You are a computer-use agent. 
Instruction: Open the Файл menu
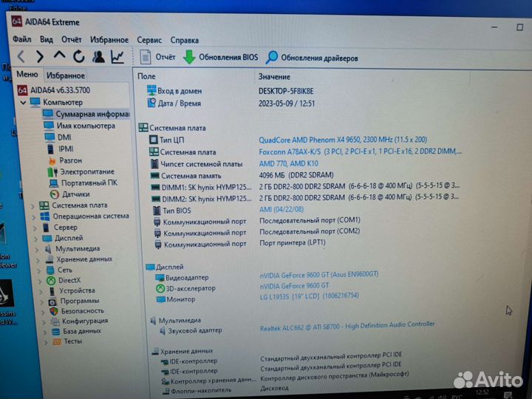click(21, 40)
